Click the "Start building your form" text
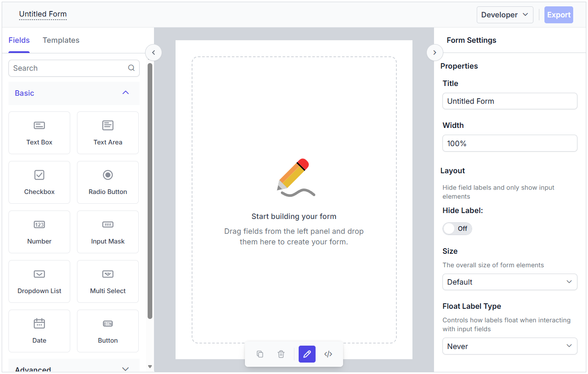 [294, 216]
